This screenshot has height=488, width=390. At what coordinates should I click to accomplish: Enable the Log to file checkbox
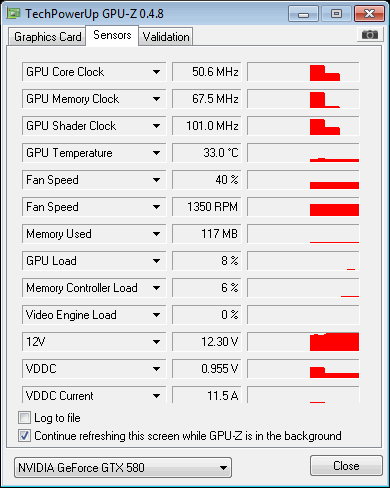(x=24, y=418)
